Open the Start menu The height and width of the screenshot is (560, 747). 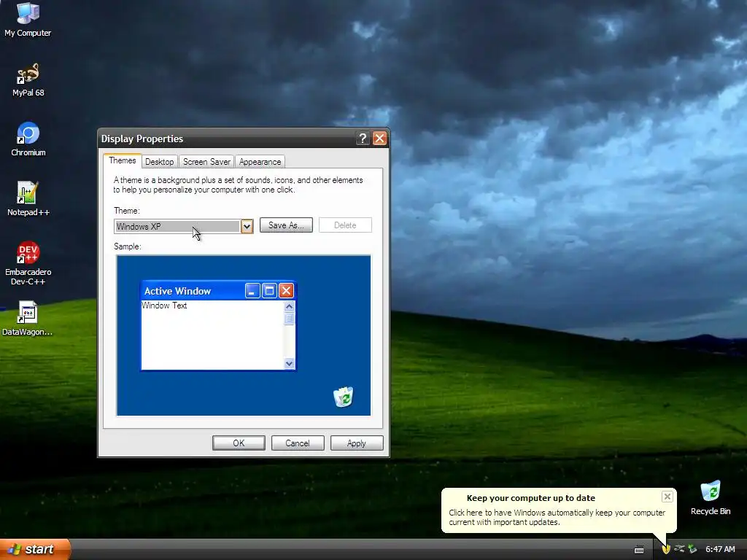click(35, 549)
